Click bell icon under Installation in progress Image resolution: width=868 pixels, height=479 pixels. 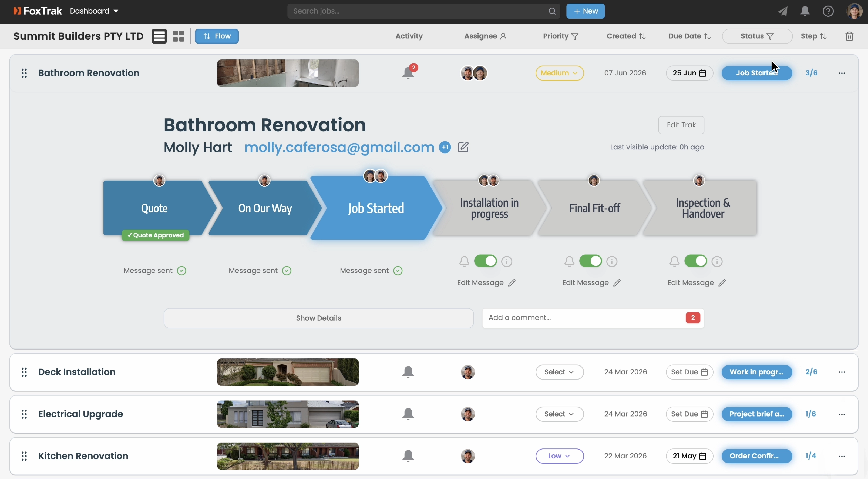tap(464, 261)
